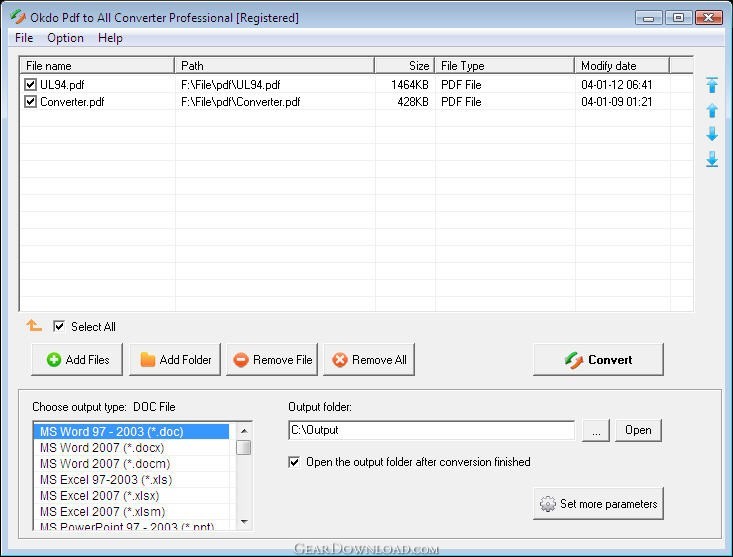Click the orange up-level arrow icon
The width and height of the screenshot is (733, 557).
[34, 325]
